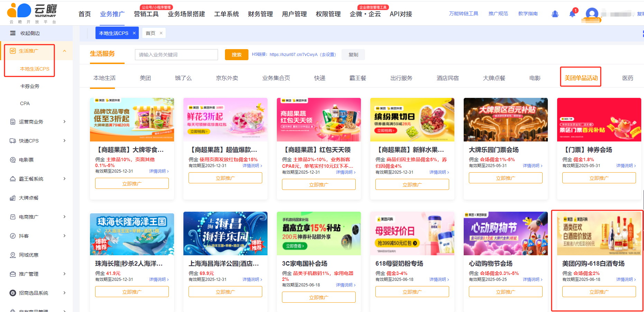
Task: Expand 电商推广 submenu arrow
Action: click(x=64, y=217)
